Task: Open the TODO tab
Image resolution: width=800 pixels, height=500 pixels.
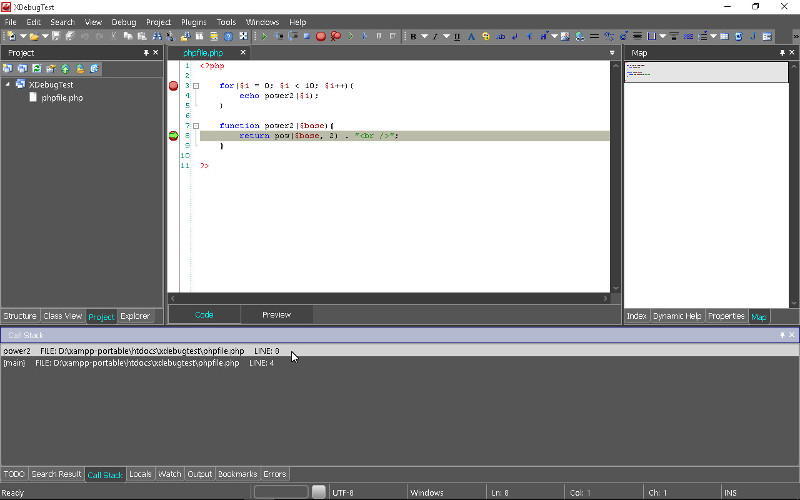Action: (14, 474)
